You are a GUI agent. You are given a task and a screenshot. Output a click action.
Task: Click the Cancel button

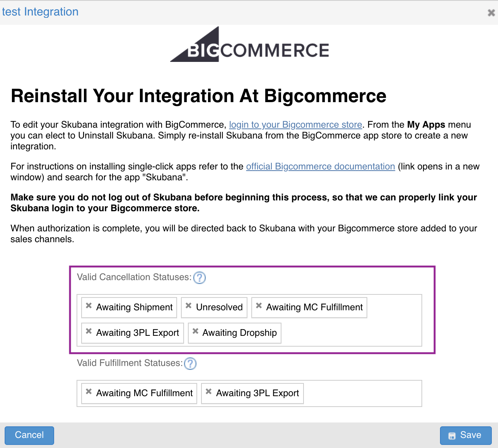[x=29, y=435]
